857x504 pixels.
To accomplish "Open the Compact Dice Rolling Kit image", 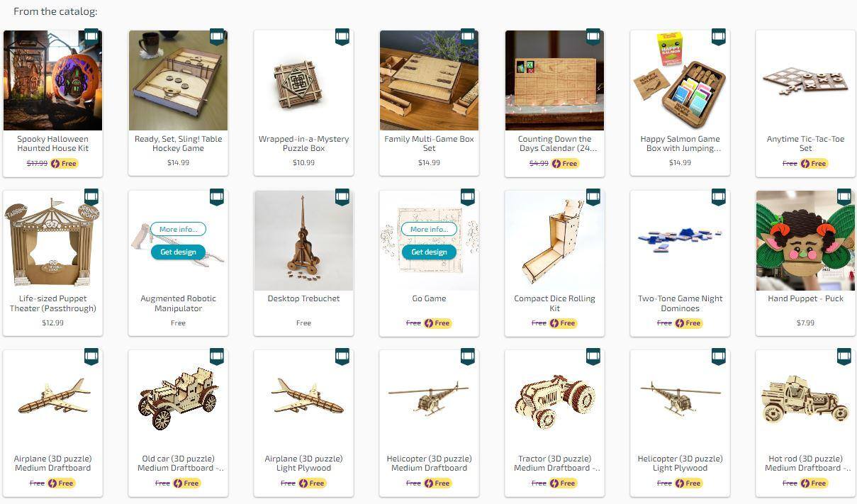I will (554, 240).
